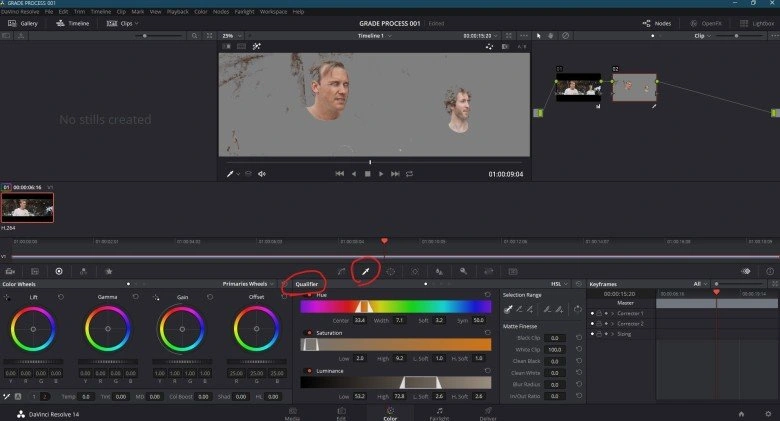Click the picker add tool icon
Viewport: 780px width, 421px height.
pyautogui.click(x=530, y=310)
